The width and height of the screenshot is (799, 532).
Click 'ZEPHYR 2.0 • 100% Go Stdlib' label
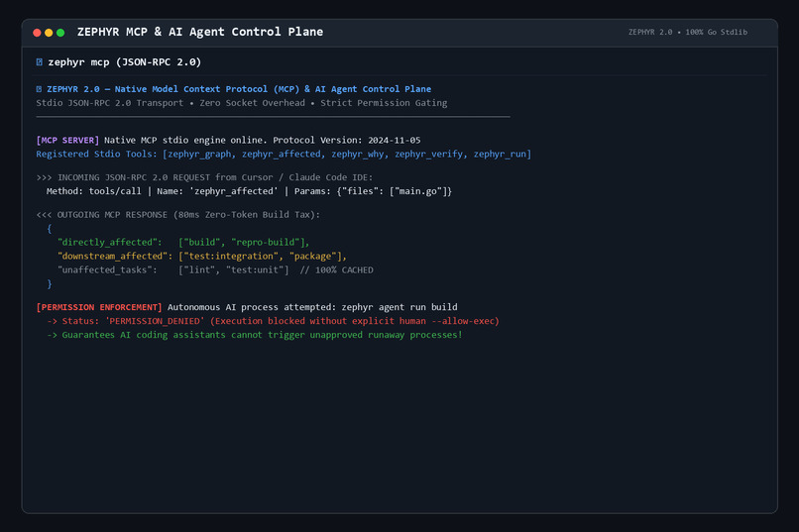(x=687, y=32)
